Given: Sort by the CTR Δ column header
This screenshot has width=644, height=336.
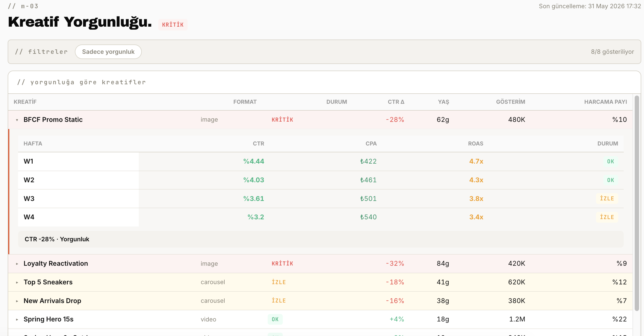Looking at the screenshot, I should [396, 102].
